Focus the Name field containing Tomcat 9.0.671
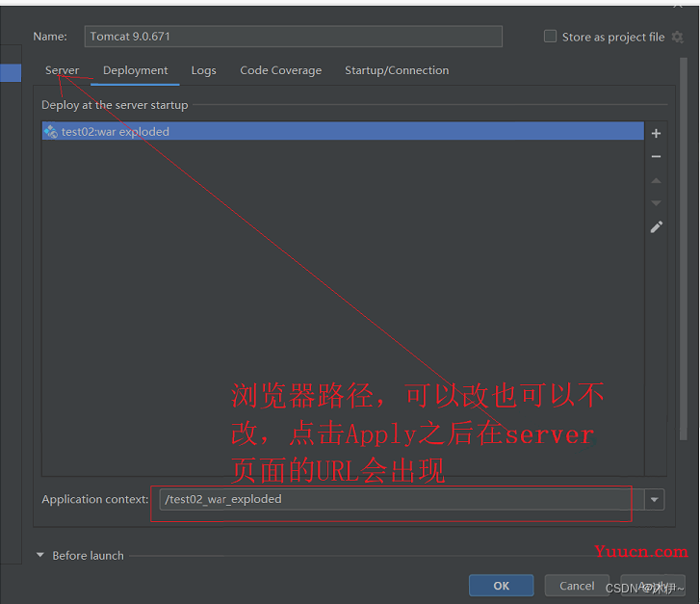This screenshot has width=700, height=604. [x=294, y=37]
